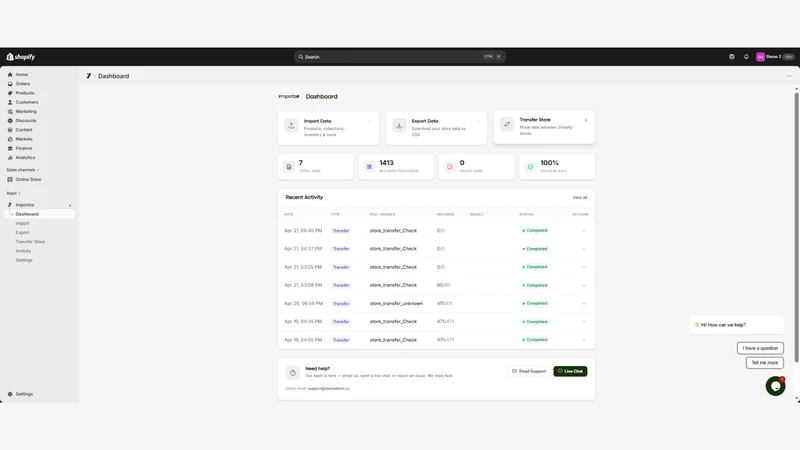Image resolution: width=800 pixels, height=450 pixels.
Task: Expand the Apr 20, 06:56 PM row
Action: click(x=584, y=304)
